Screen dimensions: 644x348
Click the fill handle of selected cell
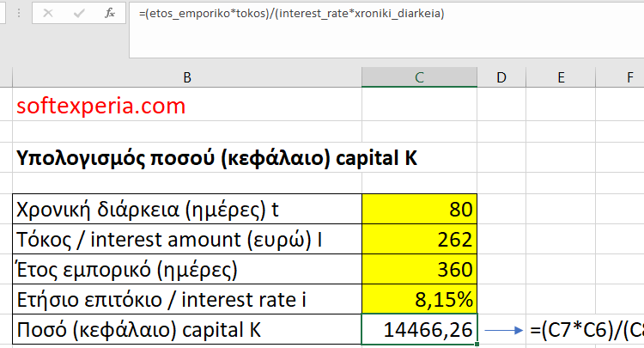477,345
